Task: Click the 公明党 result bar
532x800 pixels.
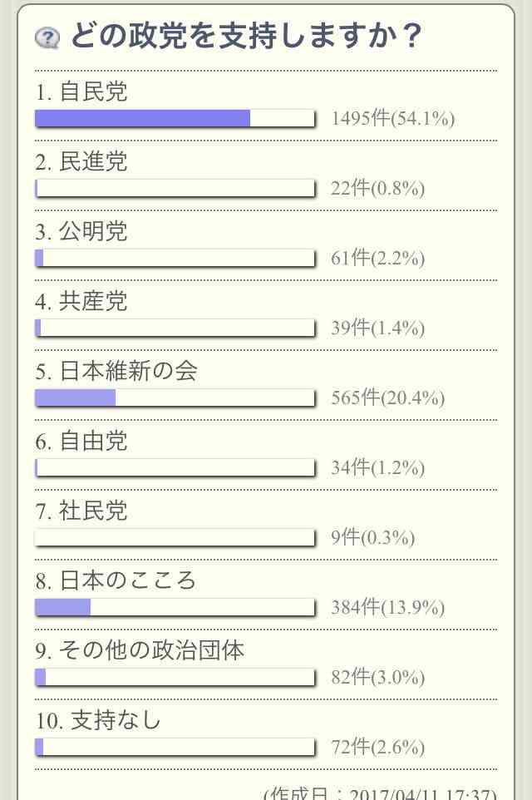Action: click(175, 258)
